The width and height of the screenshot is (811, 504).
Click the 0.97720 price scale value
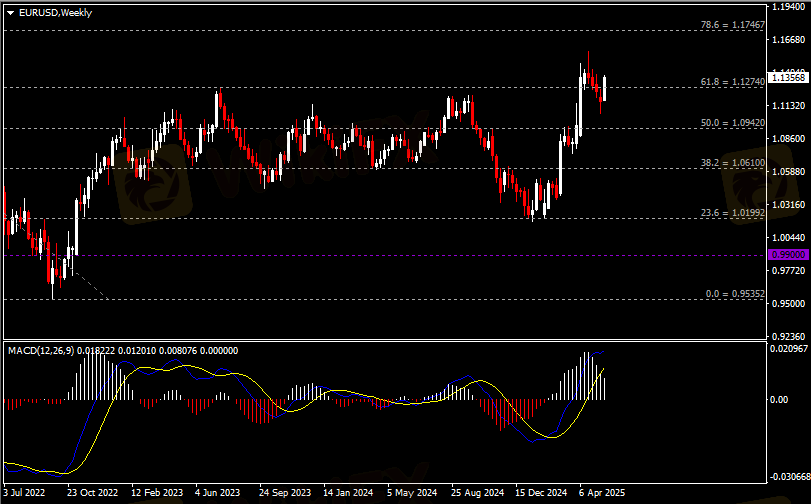tap(789, 271)
